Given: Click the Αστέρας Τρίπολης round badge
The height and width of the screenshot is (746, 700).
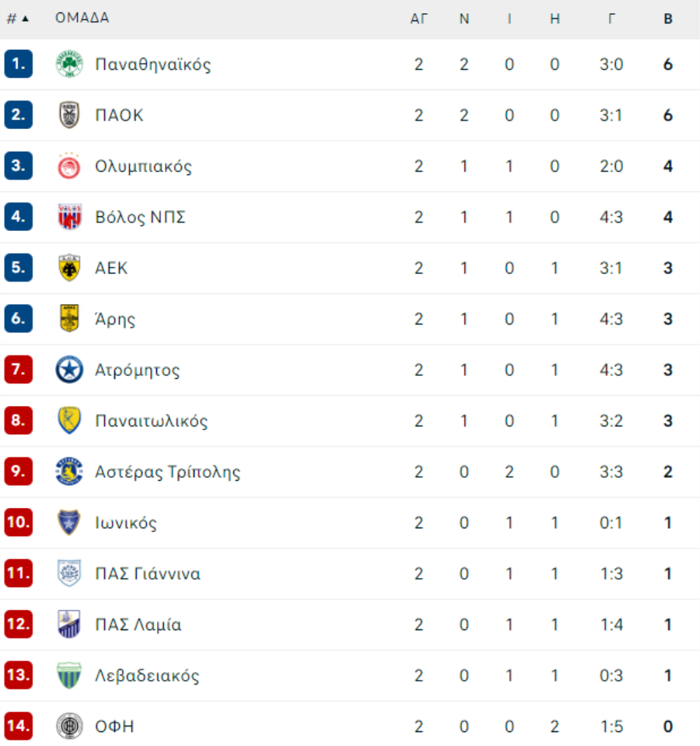Looking at the screenshot, I should click(x=69, y=471).
